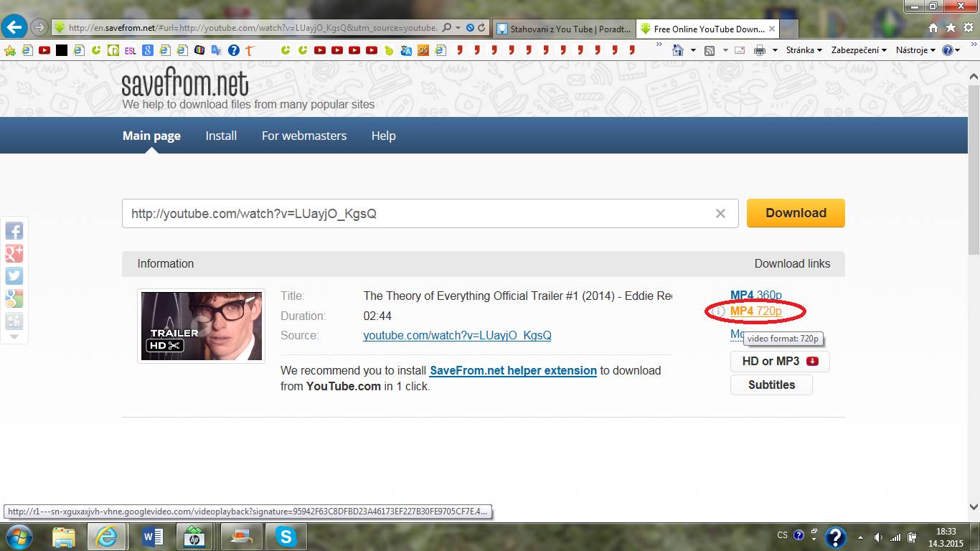
Task: Open the Nástroje dropdown menu
Action: [916, 50]
